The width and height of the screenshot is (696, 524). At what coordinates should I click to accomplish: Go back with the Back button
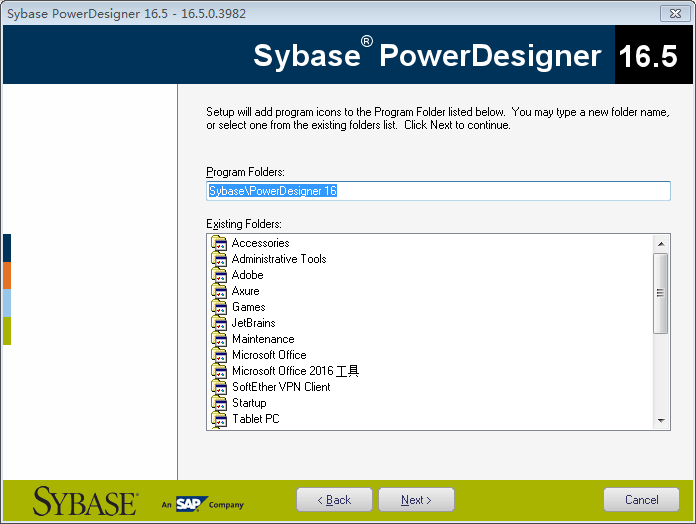(334, 500)
